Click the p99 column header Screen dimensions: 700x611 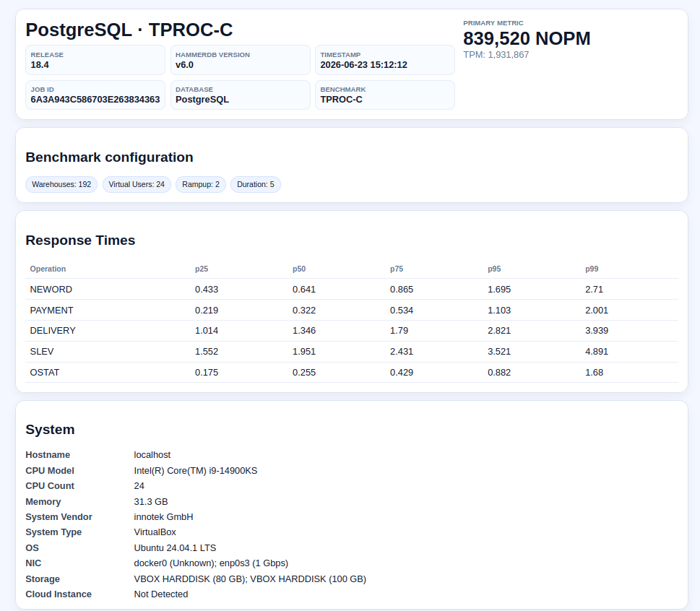592,269
